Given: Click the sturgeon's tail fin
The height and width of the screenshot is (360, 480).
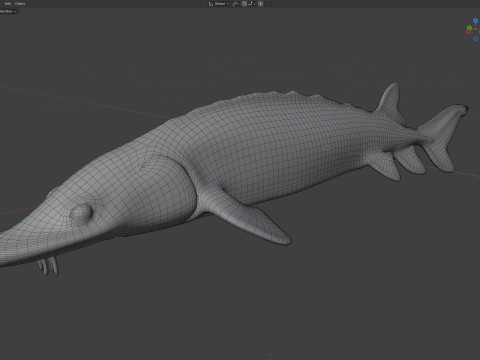Looking at the screenshot, I should coord(442,137).
